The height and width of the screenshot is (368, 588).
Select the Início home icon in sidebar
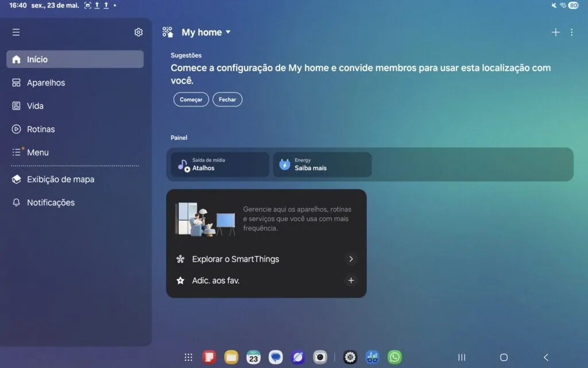16,59
